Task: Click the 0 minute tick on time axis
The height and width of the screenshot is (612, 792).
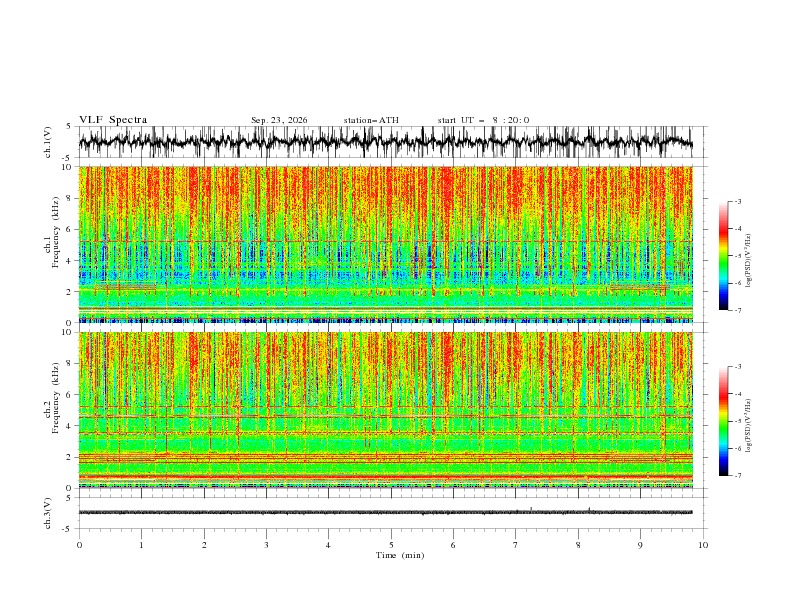Action: click(x=79, y=545)
